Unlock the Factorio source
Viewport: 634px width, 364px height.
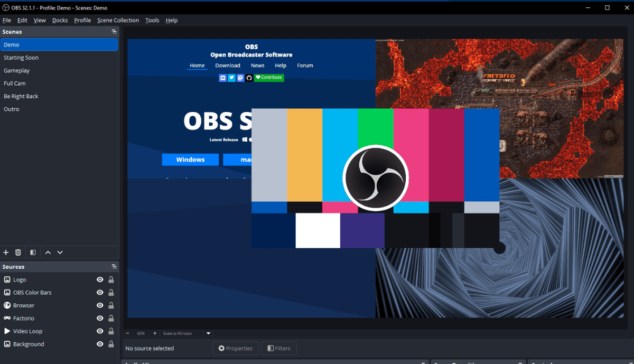[111, 318]
